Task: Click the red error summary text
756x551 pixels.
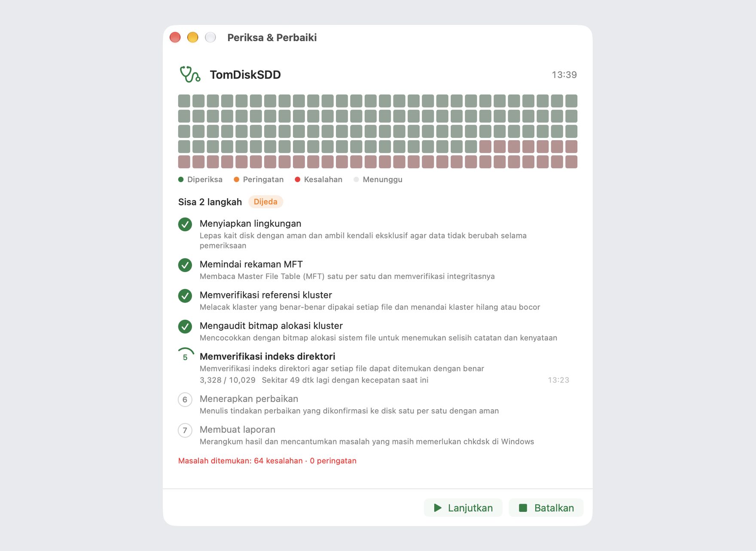Action: [x=267, y=461]
